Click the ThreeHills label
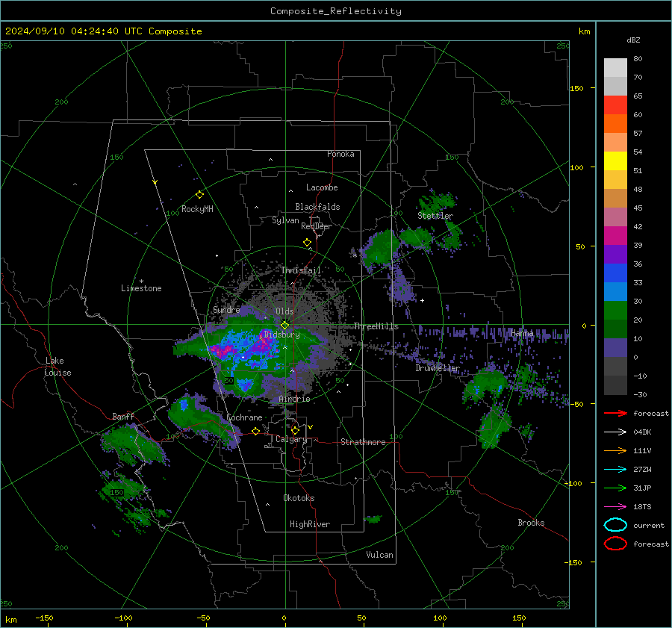This screenshot has height=628, width=672. pos(376,326)
